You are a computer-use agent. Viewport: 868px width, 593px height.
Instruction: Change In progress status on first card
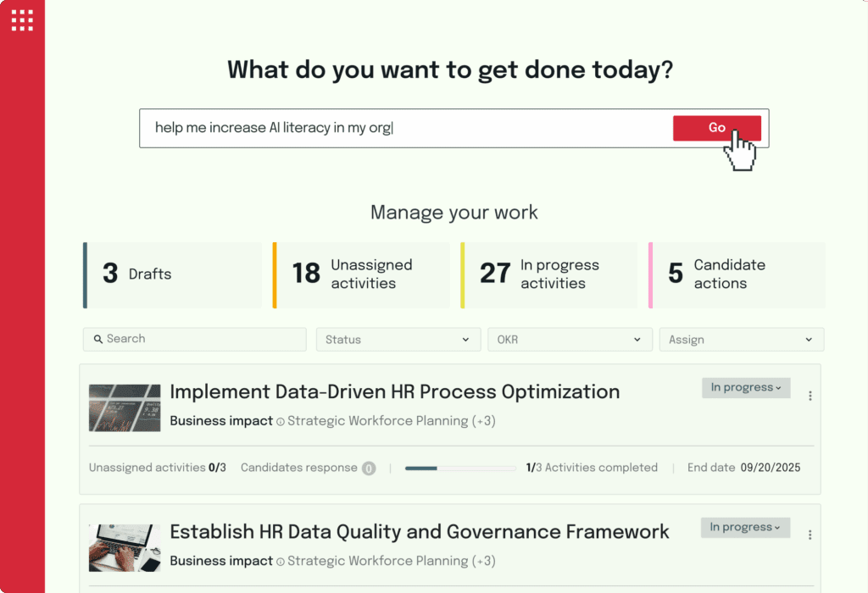point(745,388)
